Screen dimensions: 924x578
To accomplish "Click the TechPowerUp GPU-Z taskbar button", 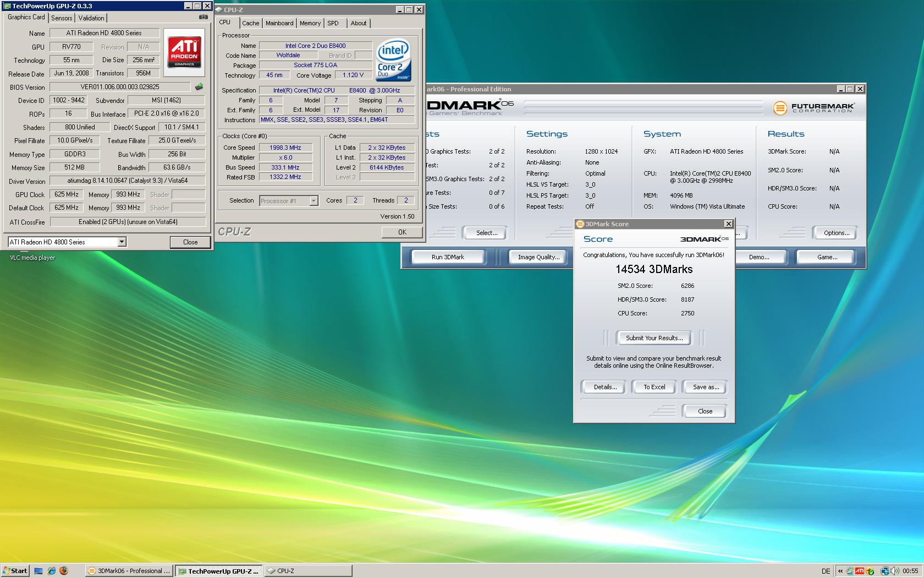I will point(218,571).
